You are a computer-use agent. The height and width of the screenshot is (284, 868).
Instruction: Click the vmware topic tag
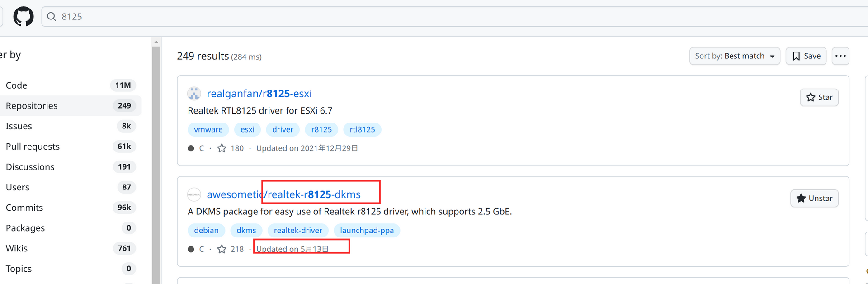pyautogui.click(x=208, y=129)
